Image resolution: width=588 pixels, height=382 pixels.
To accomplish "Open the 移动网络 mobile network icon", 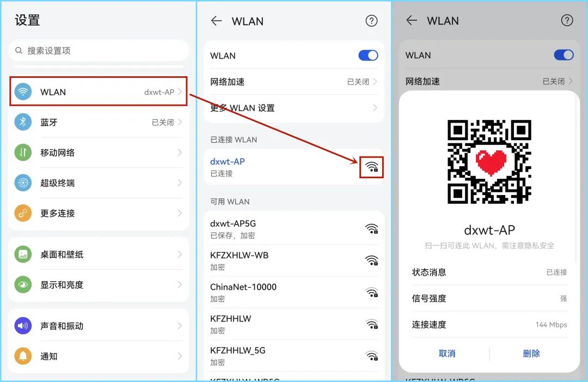I will tap(22, 153).
